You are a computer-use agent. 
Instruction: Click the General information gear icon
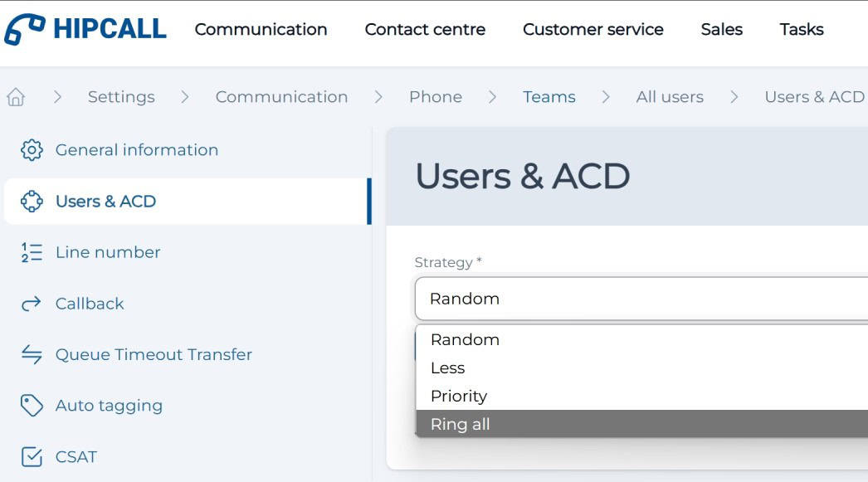click(32, 150)
